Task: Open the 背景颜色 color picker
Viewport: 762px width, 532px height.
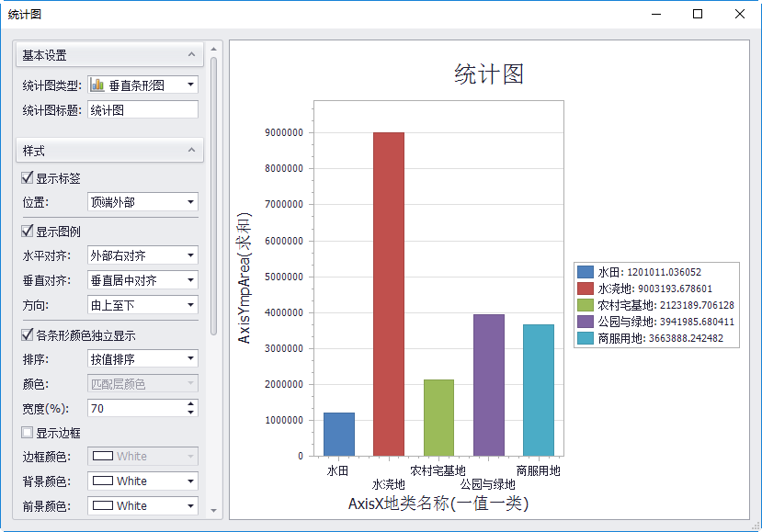Action: 190,481
